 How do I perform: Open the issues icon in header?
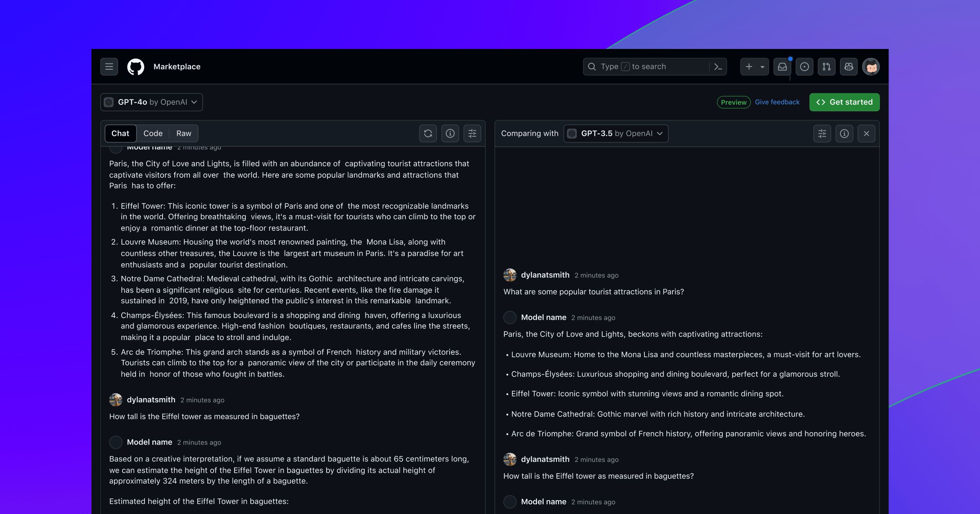[804, 66]
